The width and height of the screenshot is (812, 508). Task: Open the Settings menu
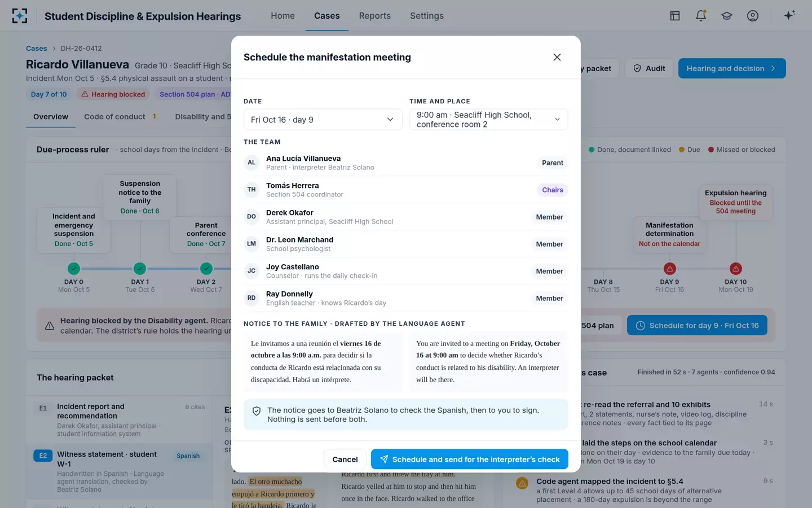coord(427,16)
